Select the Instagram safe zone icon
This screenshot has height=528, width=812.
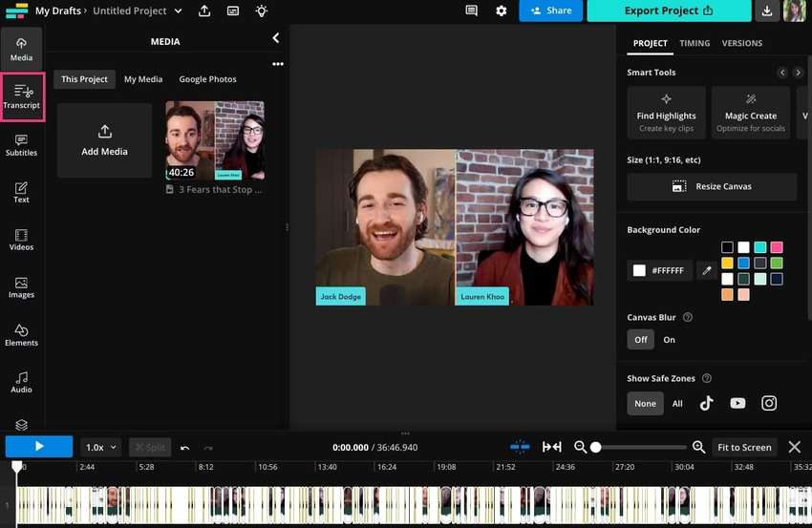pos(769,403)
